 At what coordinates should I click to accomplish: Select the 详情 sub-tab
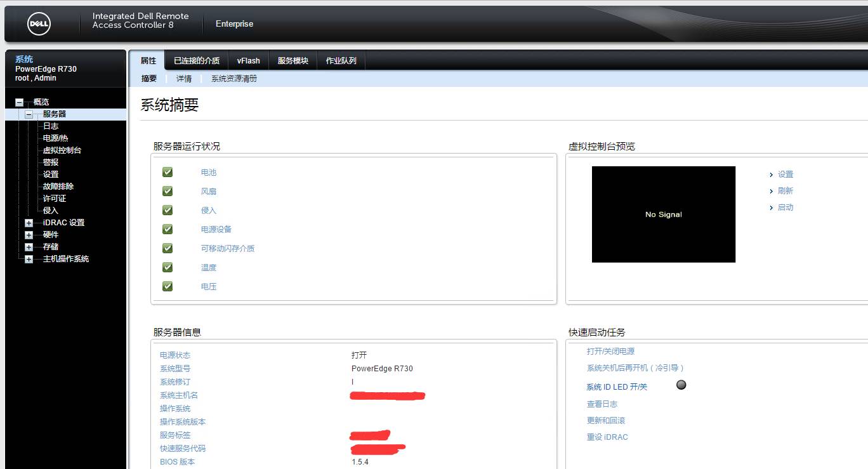184,79
